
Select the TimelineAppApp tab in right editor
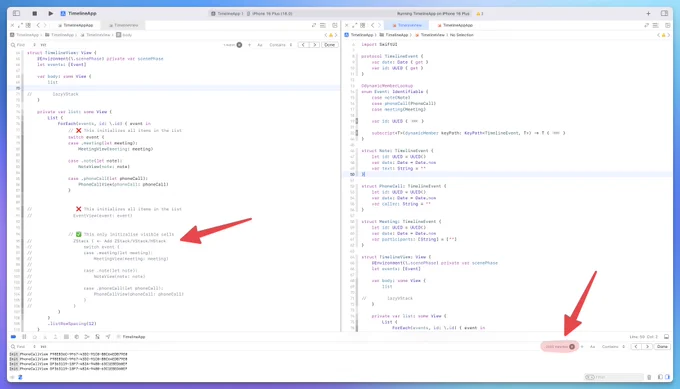(455, 26)
